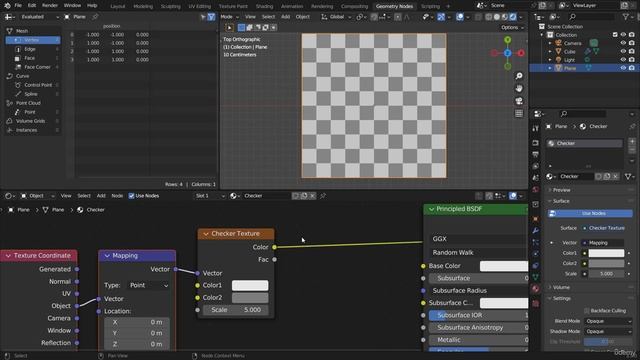This screenshot has width=640, height=360.
Task: Select the Edge domain in spreadsheet
Action: click(33, 49)
